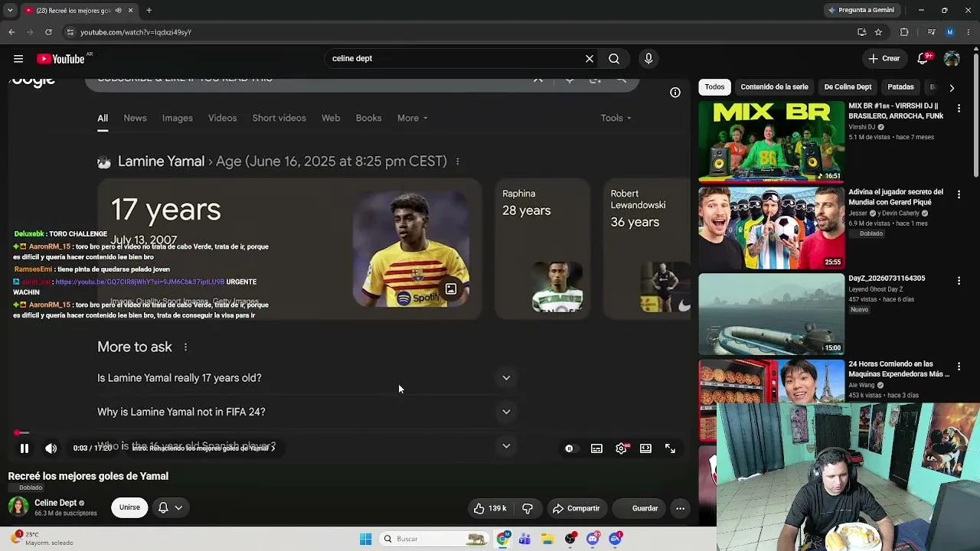
Task: Close the Recreé los mejores goles tab
Action: click(130, 11)
